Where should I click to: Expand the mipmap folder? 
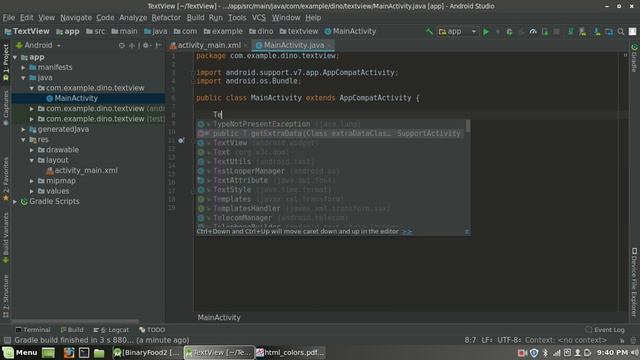pyautogui.click(x=32, y=181)
